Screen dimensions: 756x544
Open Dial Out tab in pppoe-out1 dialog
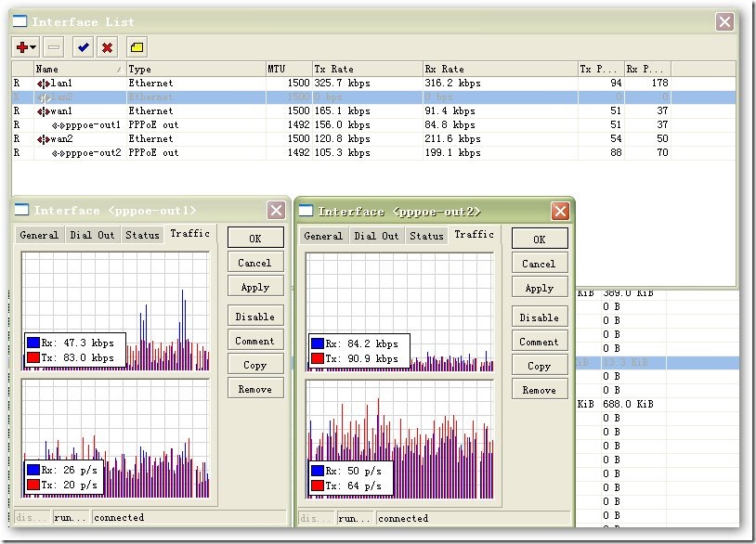(92, 235)
